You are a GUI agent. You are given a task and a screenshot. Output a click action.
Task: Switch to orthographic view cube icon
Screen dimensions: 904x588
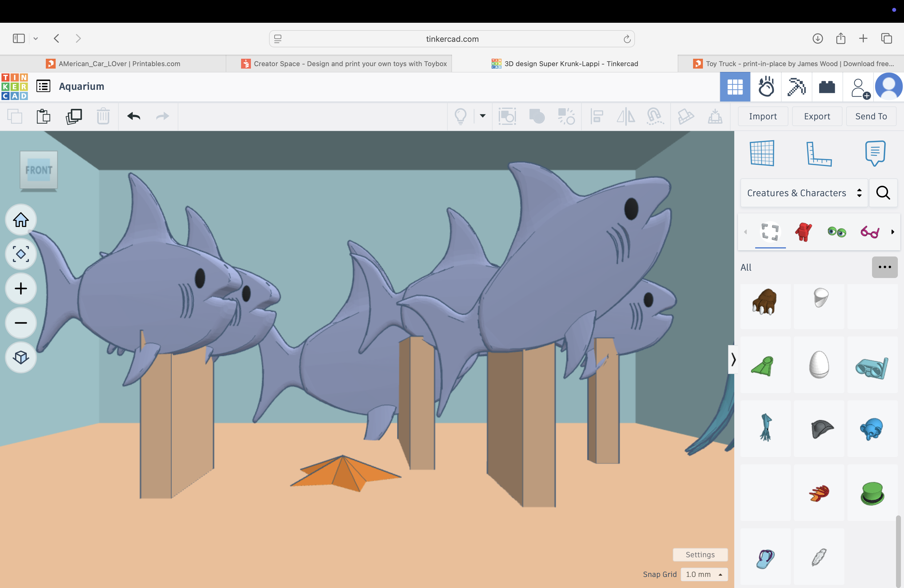click(x=21, y=357)
